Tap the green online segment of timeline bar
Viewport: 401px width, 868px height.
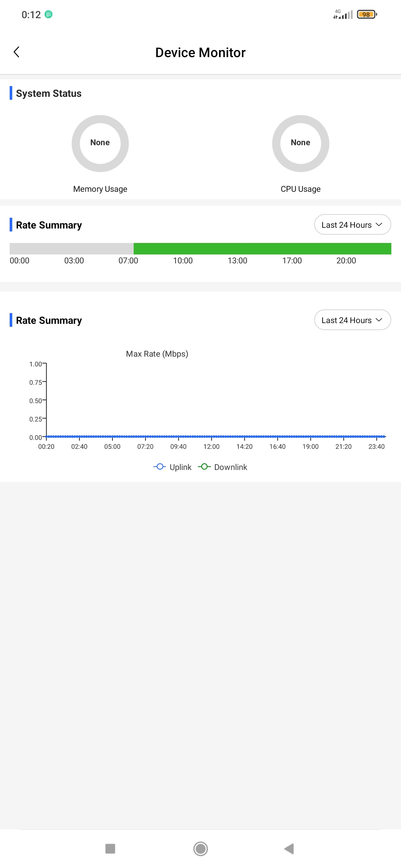(x=262, y=249)
